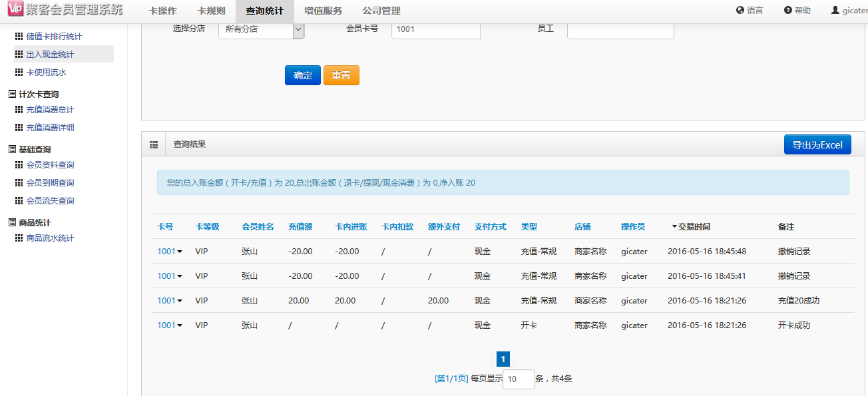
Task: Click the user icon beside gicater
Action: (835, 11)
